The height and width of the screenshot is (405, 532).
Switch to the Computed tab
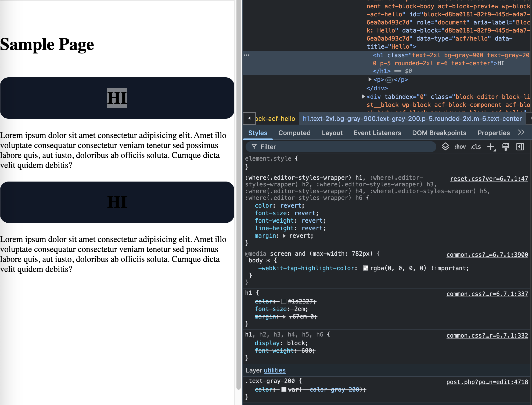click(294, 133)
